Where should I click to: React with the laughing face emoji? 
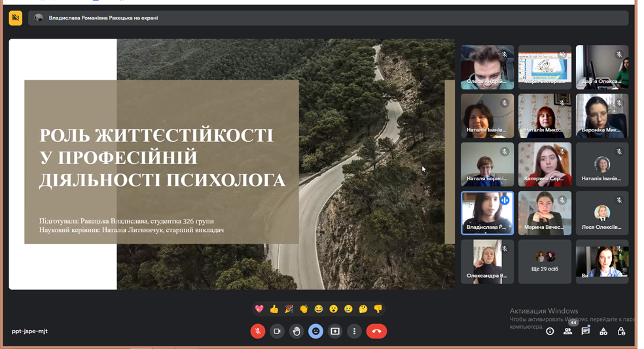click(319, 308)
